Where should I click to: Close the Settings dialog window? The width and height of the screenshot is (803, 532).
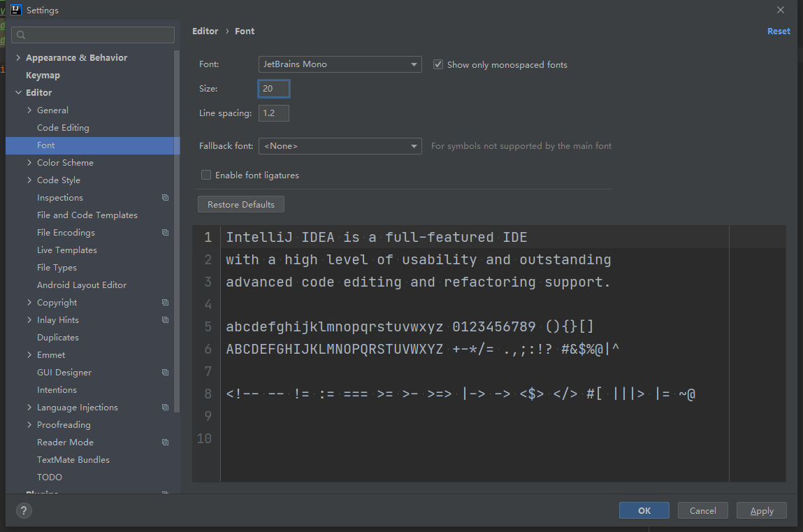(x=781, y=10)
